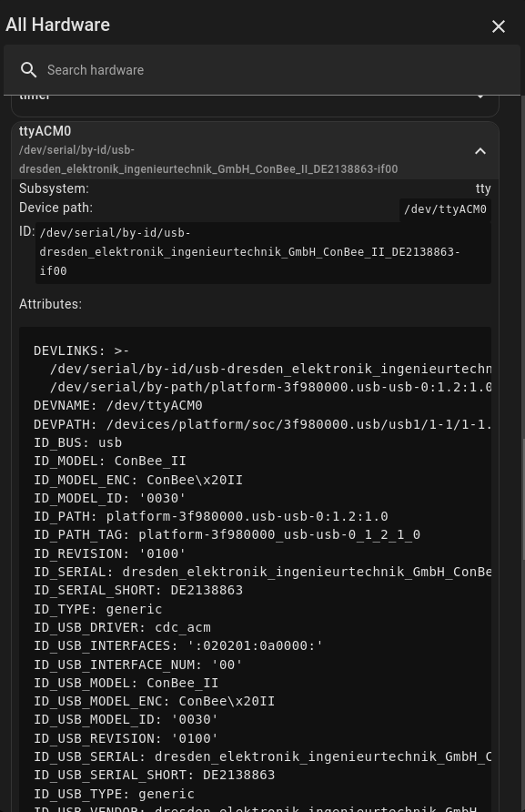
Task: Click the ttyACM0 entry title
Action: coord(45,131)
